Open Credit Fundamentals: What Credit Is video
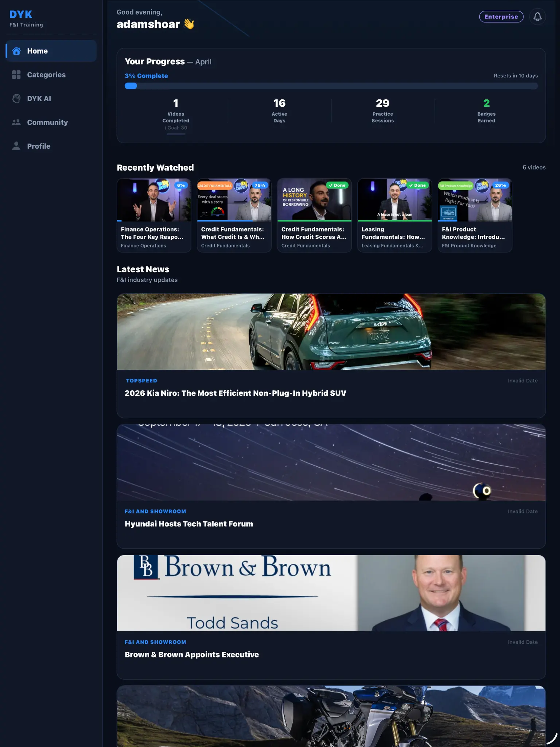The width and height of the screenshot is (560, 747). 234,215
